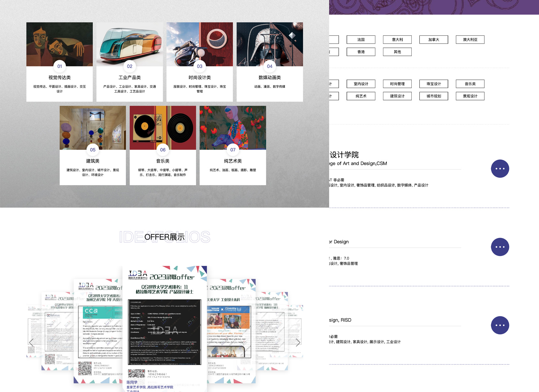Viewport: 539px width, 392px height.
Task: Open the more-options circle beside Art and Design, CSM
Action: coord(500,169)
